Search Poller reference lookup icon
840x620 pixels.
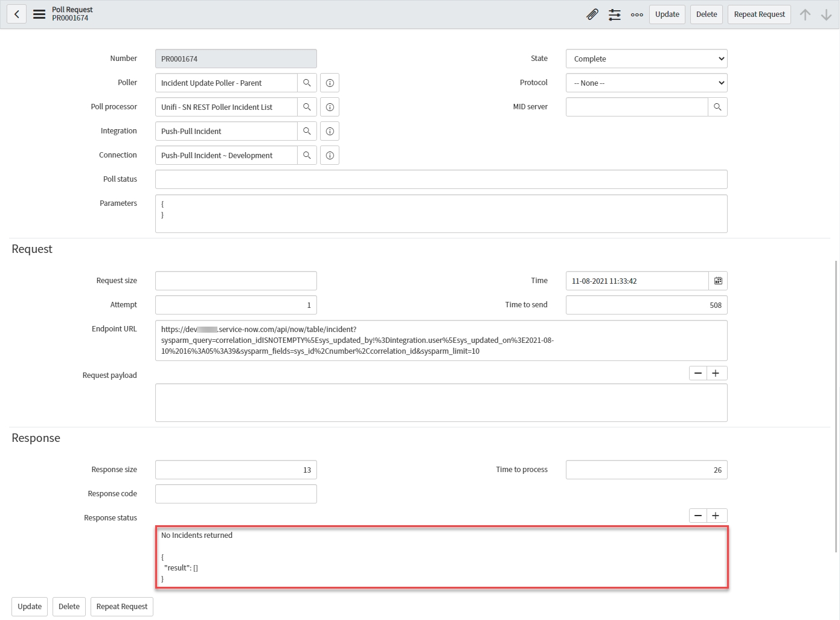coord(307,83)
